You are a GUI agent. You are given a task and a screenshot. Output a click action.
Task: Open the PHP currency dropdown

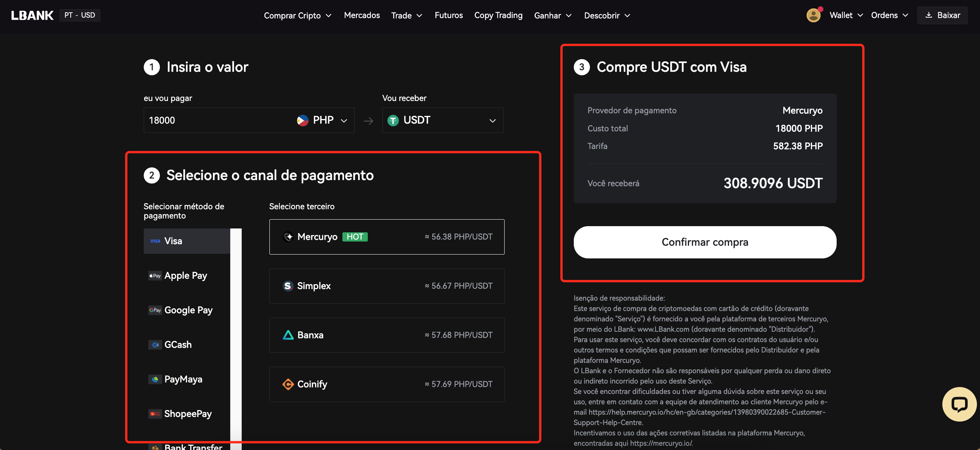pos(322,121)
